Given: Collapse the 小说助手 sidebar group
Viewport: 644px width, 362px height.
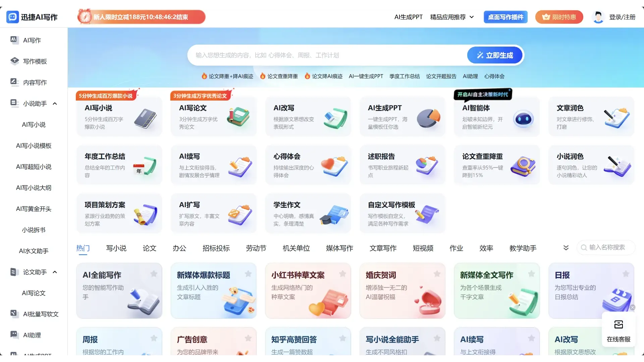Looking at the screenshot, I should tap(55, 104).
